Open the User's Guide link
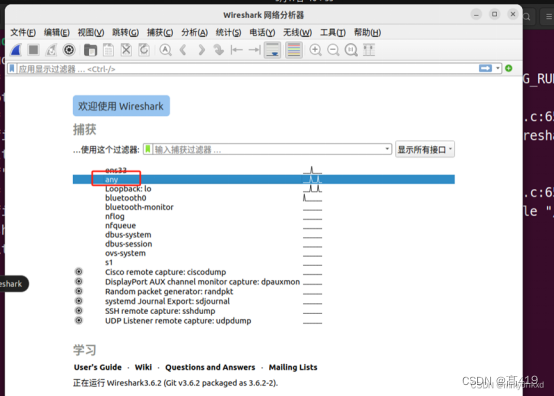Image resolution: width=554 pixels, height=396 pixels. pos(98,367)
